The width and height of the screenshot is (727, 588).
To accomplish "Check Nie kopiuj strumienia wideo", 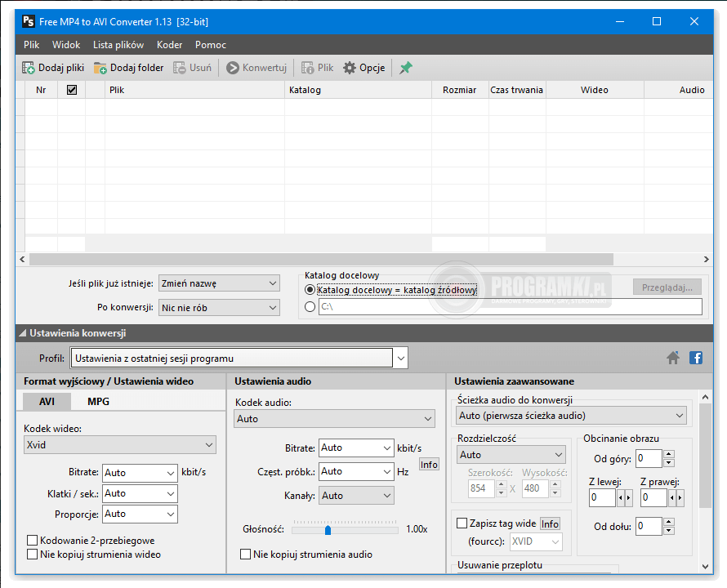I will click(x=33, y=555).
